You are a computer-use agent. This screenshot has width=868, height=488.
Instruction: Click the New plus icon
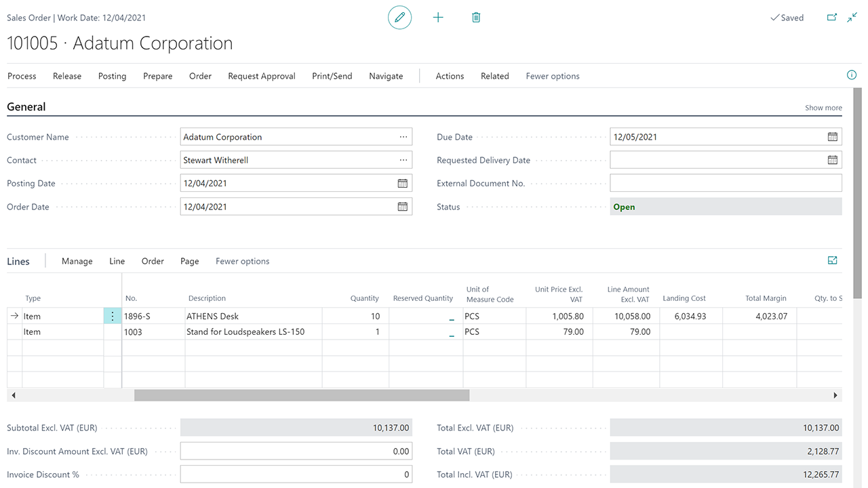pyautogui.click(x=438, y=18)
